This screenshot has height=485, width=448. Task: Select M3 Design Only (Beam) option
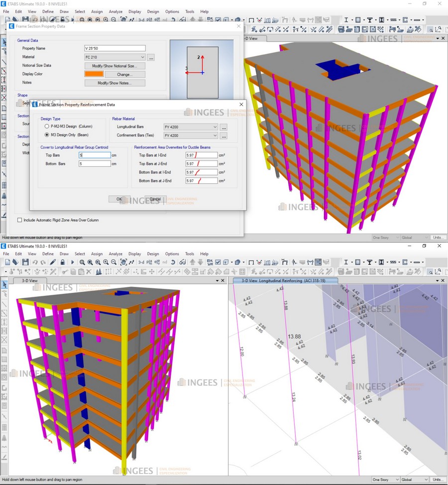[47, 135]
